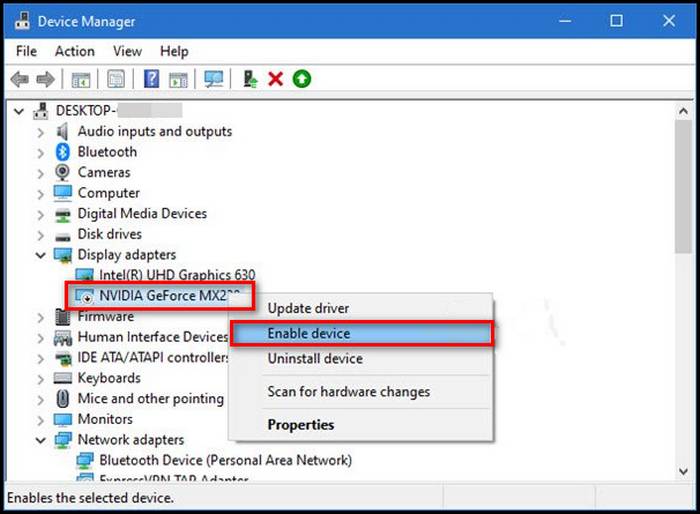Open the Action menu
Screen dimensions: 700x514
point(75,51)
